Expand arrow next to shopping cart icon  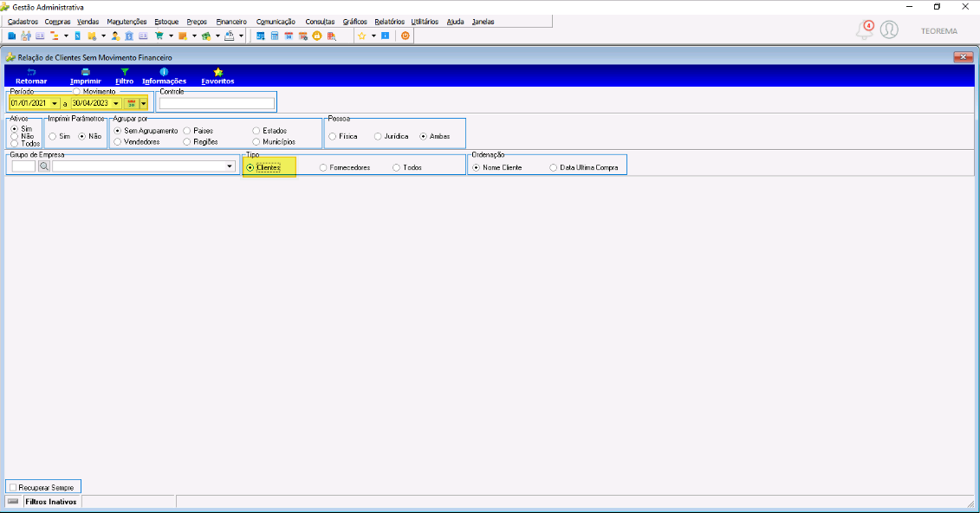[172, 36]
